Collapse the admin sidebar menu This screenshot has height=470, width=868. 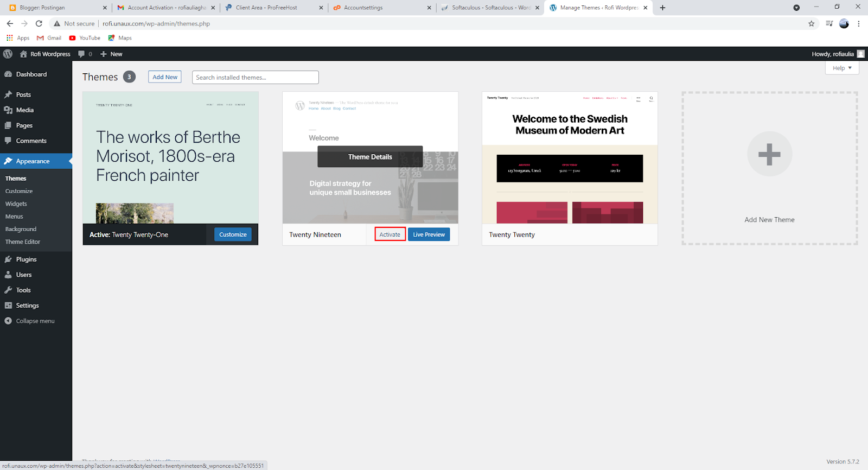click(36, 321)
